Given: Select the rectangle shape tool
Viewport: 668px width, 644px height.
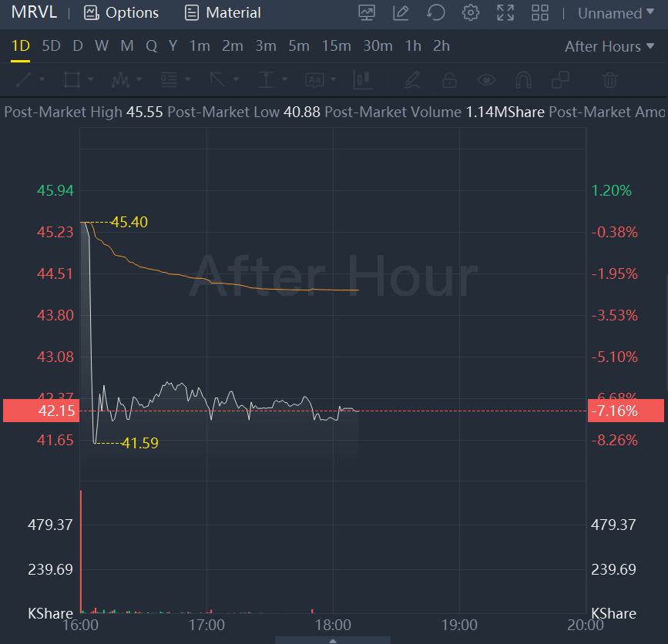Looking at the screenshot, I should tap(72, 79).
